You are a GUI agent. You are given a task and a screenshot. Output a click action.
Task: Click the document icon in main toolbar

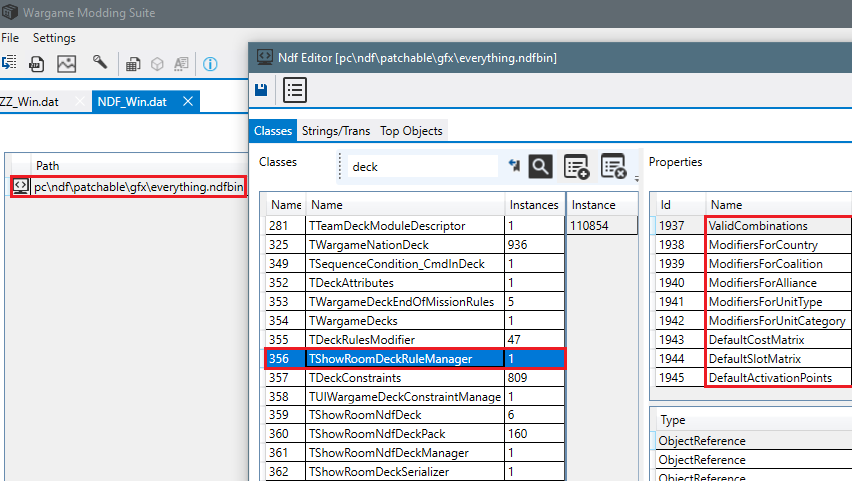pos(36,64)
